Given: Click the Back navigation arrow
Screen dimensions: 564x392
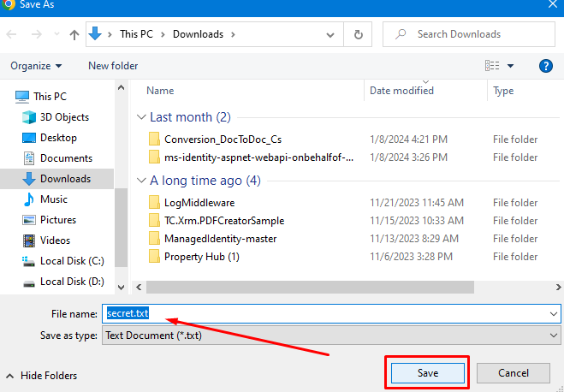Looking at the screenshot, I should (x=13, y=35).
